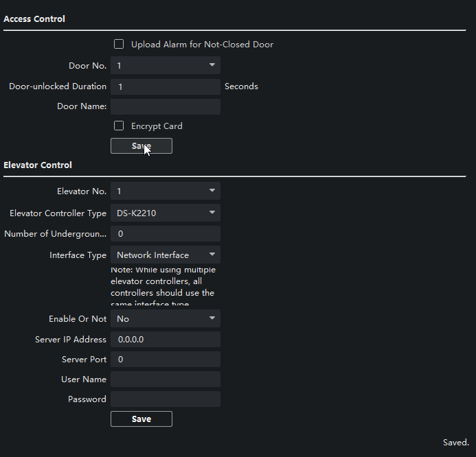
Task: Save the Access Control settings
Action: (x=141, y=146)
